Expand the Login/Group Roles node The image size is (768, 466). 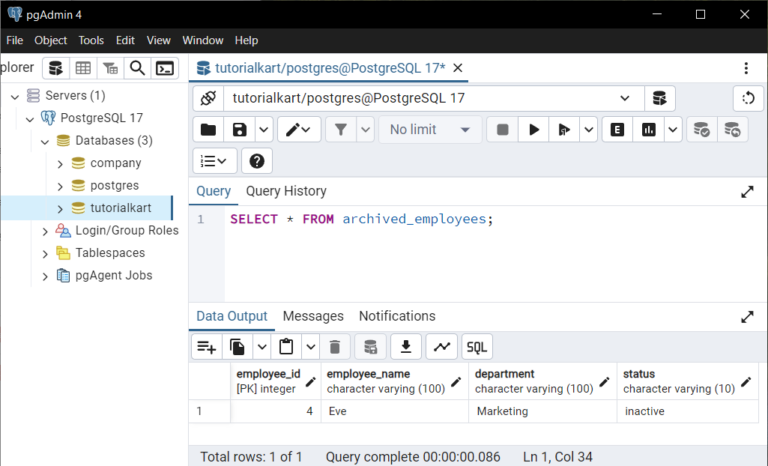coord(45,231)
